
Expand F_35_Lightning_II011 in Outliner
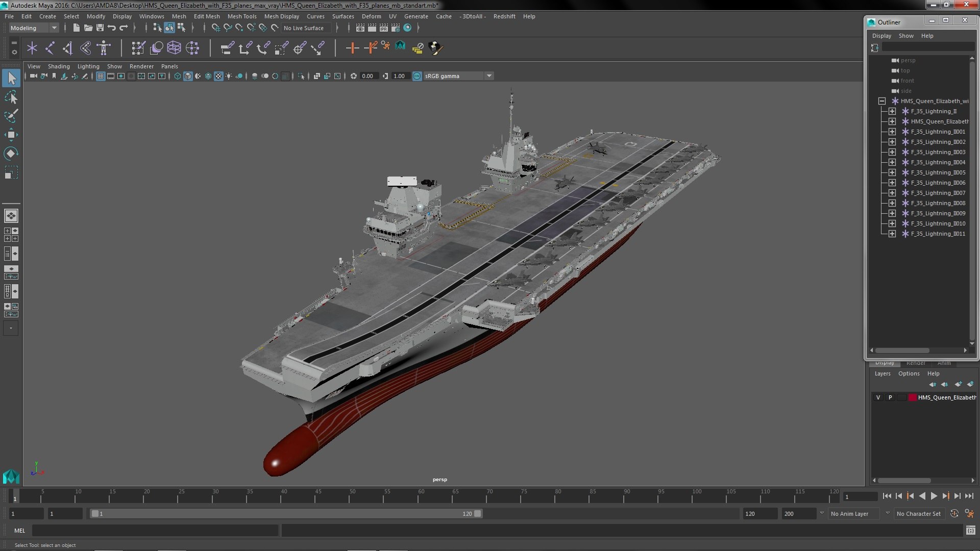pyautogui.click(x=892, y=234)
